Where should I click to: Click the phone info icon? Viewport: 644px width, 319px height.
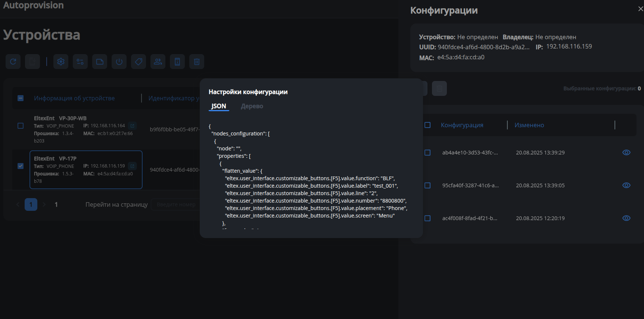(177, 62)
